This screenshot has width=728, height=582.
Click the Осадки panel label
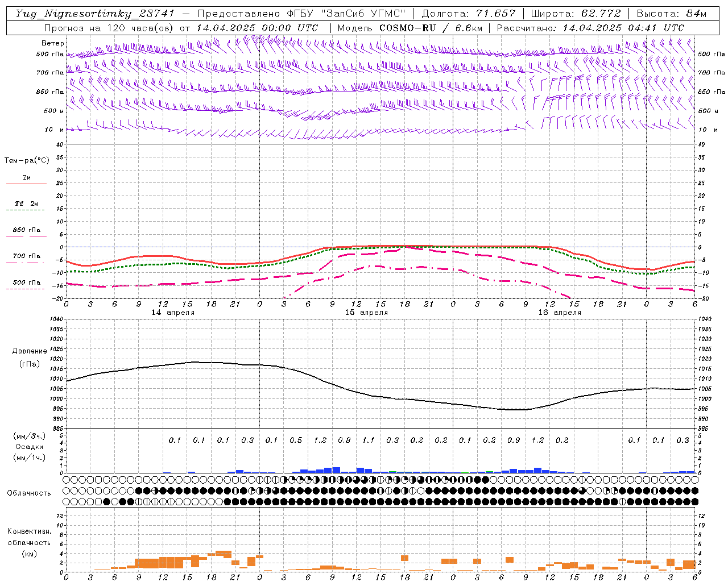pos(29,447)
